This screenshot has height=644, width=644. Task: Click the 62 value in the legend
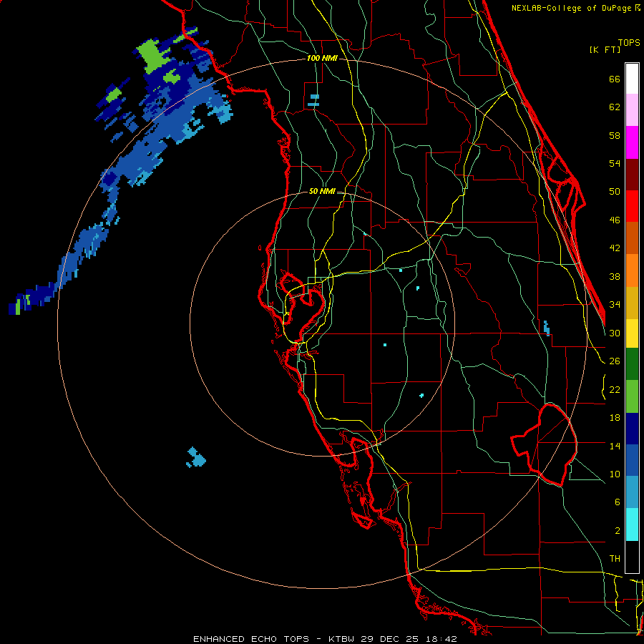[615, 107]
